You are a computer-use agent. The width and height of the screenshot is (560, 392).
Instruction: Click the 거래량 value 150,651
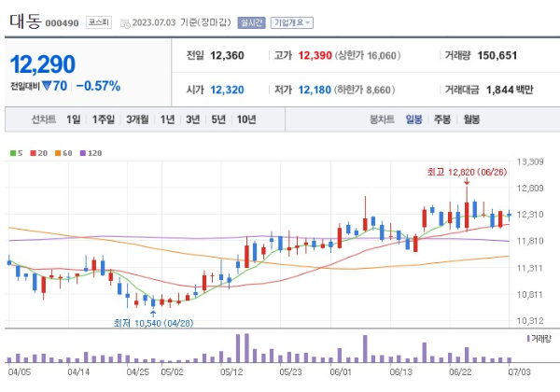(497, 55)
